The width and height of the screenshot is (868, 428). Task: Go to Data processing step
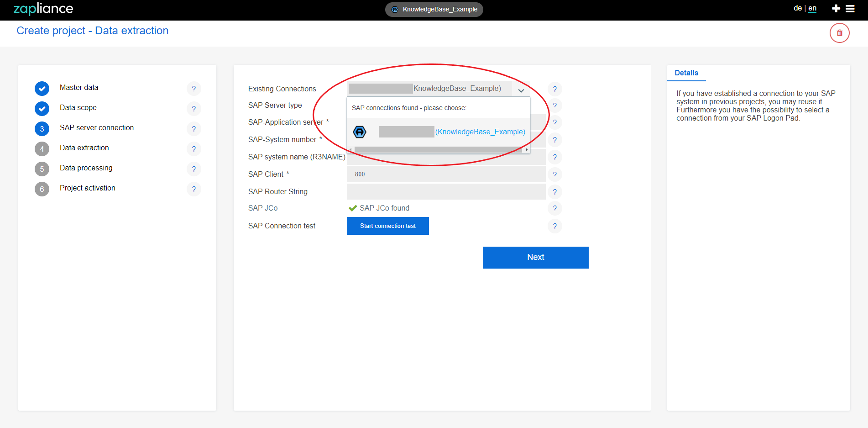(x=86, y=168)
